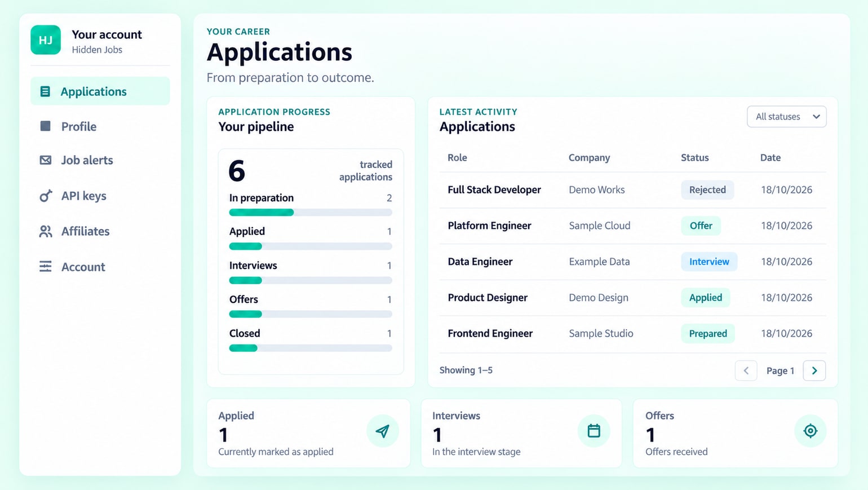Click the Sample Cloud company cell
Image resolution: width=868 pixels, height=490 pixels.
click(600, 226)
